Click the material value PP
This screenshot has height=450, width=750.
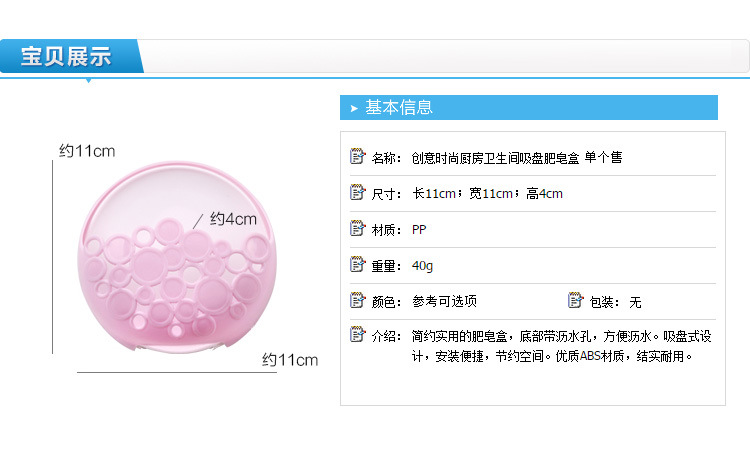[419, 230]
